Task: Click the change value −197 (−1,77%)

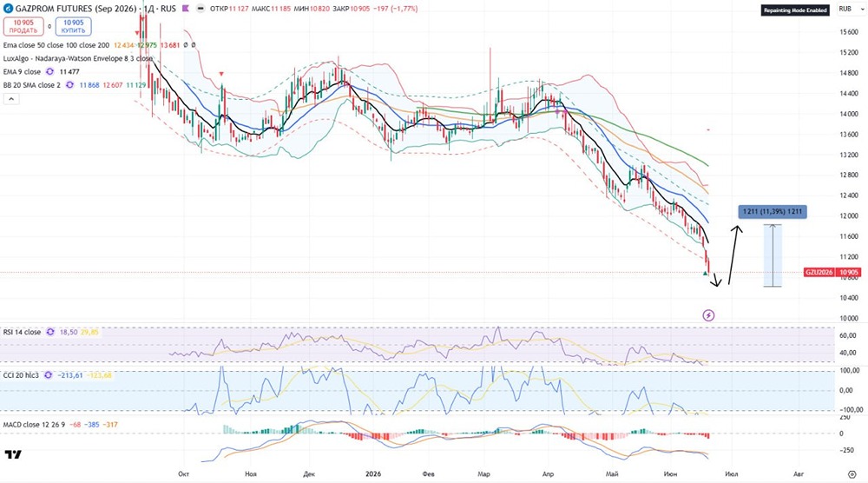Action: (395, 9)
